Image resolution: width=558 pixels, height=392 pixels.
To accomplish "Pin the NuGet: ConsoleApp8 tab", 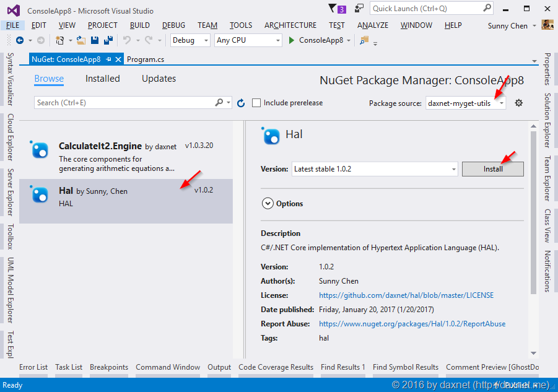I will (108, 59).
